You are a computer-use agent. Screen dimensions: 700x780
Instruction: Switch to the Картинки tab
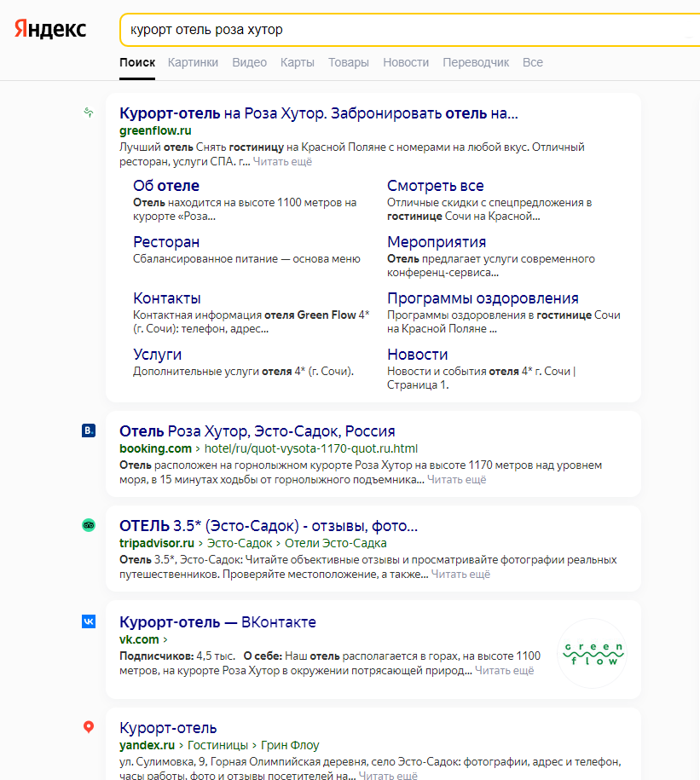click(193, 63)
